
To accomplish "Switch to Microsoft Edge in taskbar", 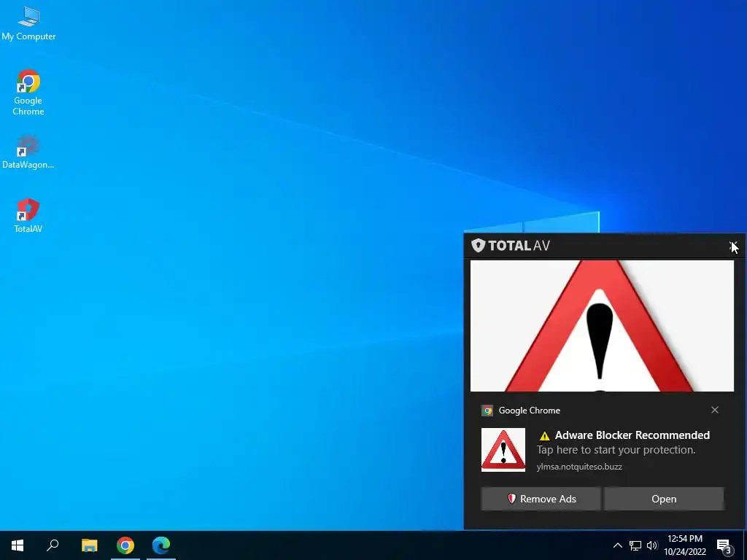I will pyautogui.click(x=161, y=545).
